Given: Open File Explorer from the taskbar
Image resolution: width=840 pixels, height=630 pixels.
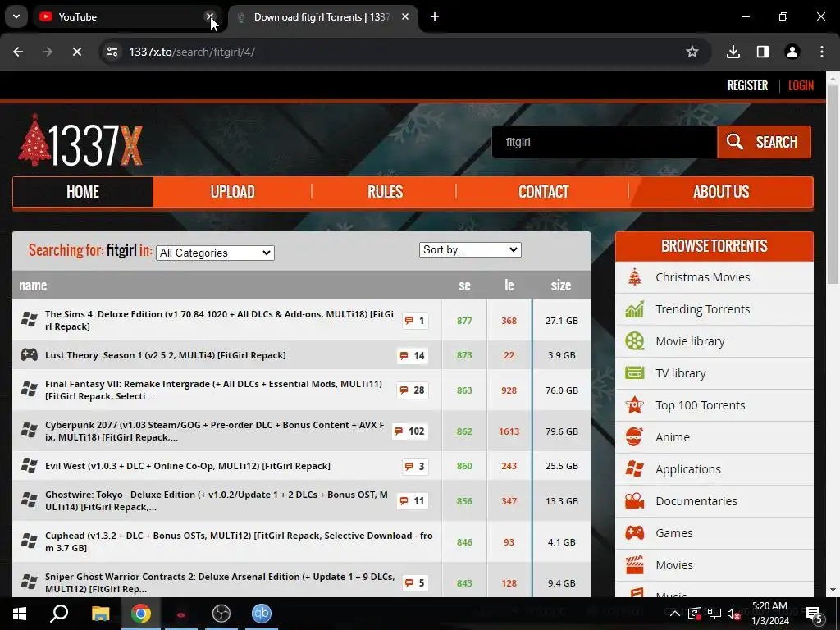Looking at the screenshot, I should point(100,614).
